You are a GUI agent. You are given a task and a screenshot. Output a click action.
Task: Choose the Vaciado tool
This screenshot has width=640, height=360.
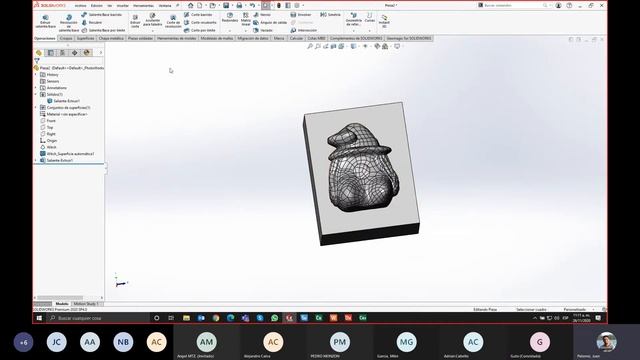click(263, 30)
